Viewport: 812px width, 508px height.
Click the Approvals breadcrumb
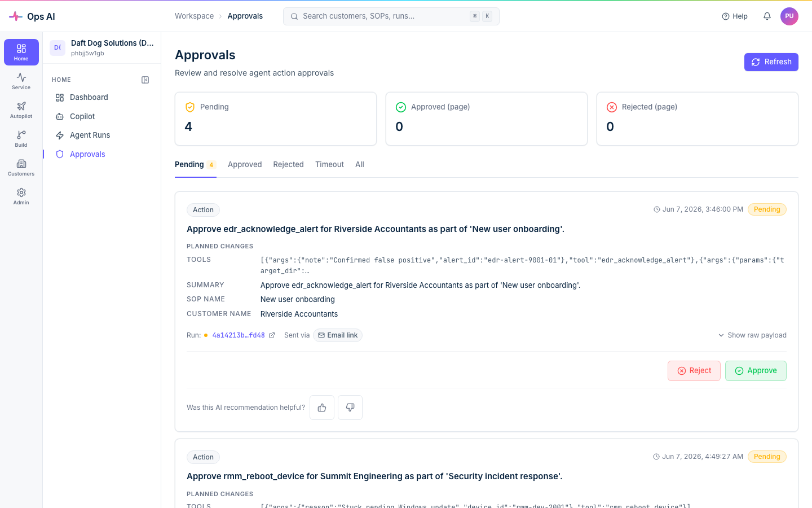click(x=245, y=16)
